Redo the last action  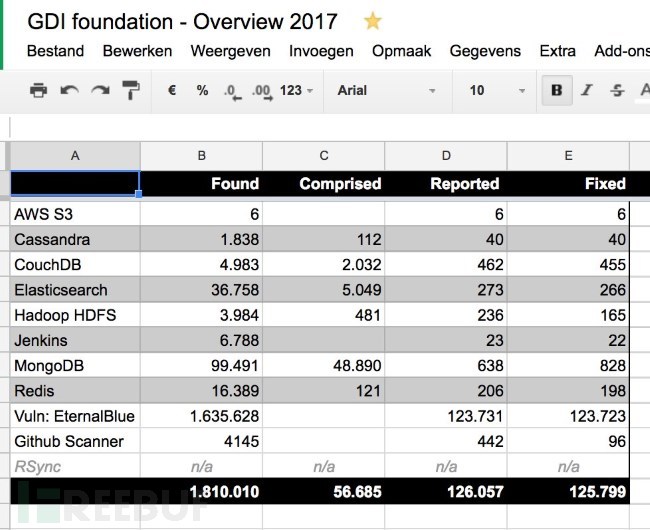pos(100,91)
